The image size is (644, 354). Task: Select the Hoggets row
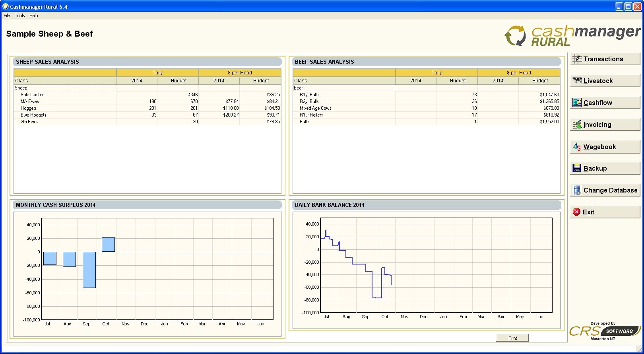147,108
